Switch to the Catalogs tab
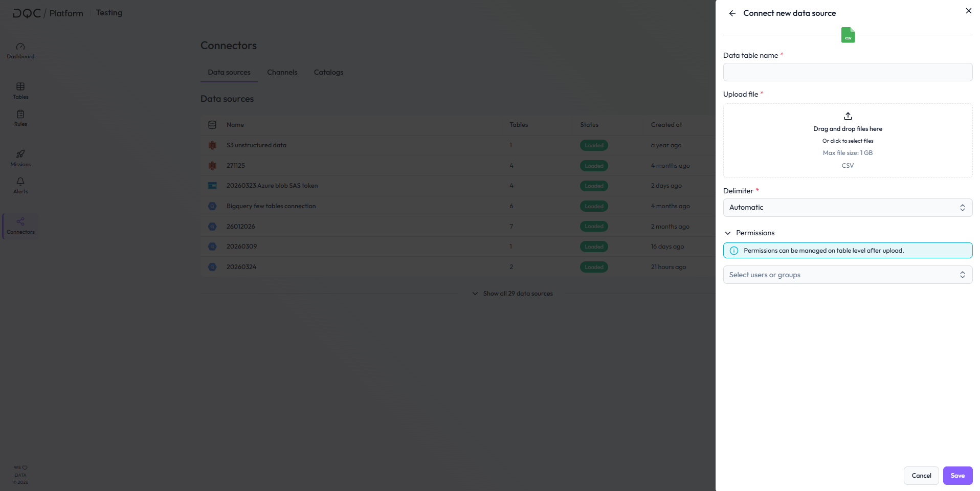This screenshot has height=491, width=980. pyautogui.click(x=328, y=73)
